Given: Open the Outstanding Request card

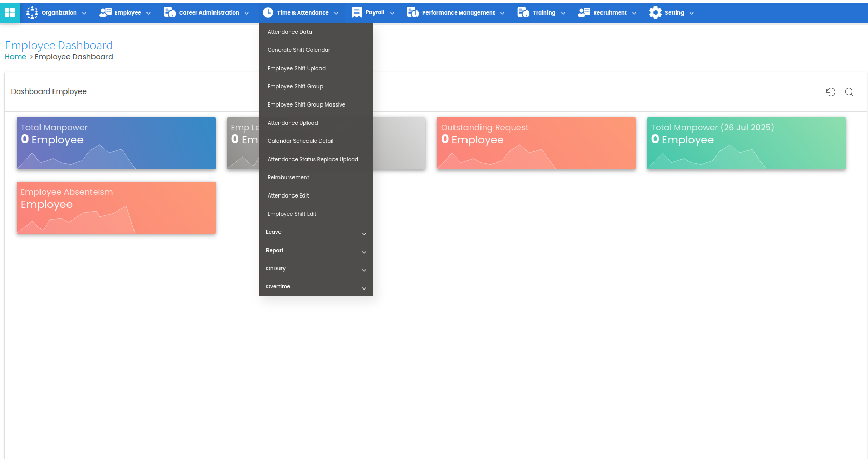Looking at the screenshot, I should 536,143.
